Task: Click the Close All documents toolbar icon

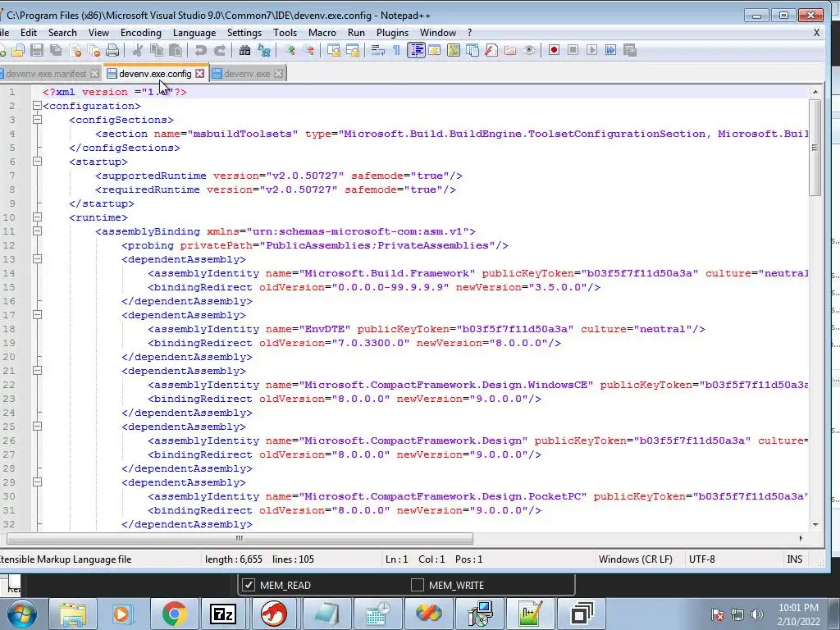Action: [x=94, y=50]
